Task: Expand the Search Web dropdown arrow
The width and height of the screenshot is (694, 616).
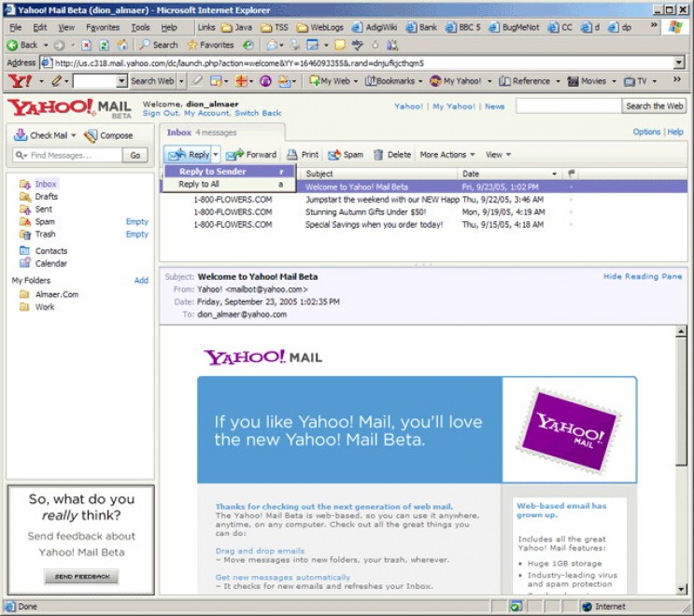Action: point(180,81)
